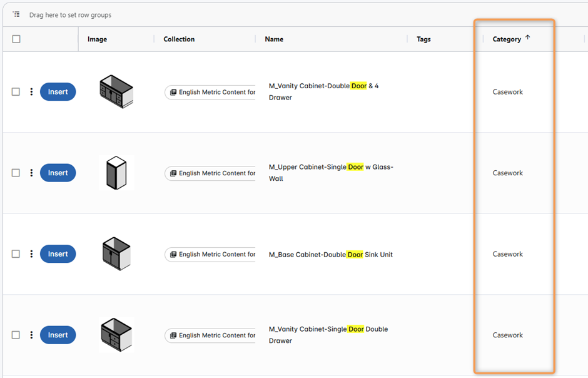Insert the M_Vanity Cabinet-Double Door & 4 Drawer
588x378 pixels.
click(58, 92)
